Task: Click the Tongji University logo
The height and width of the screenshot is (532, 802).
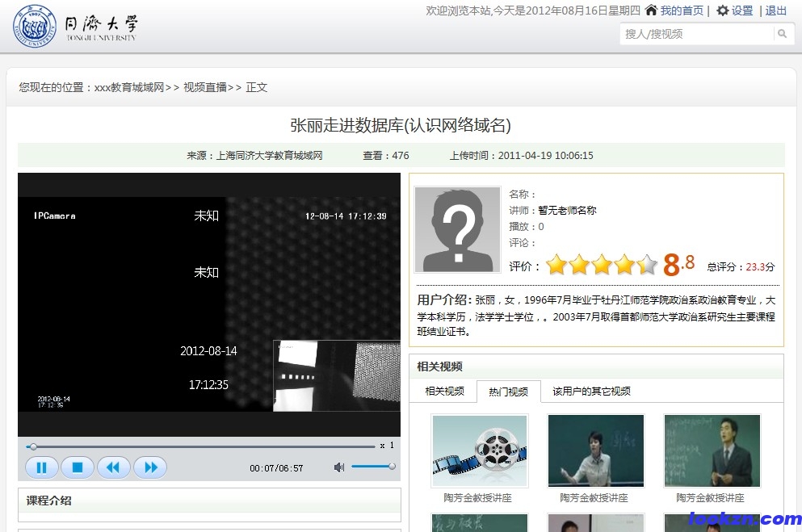Action: [75, 26]
